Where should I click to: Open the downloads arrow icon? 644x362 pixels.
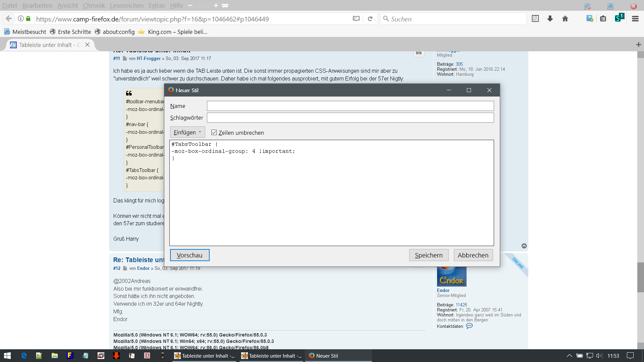550,19
